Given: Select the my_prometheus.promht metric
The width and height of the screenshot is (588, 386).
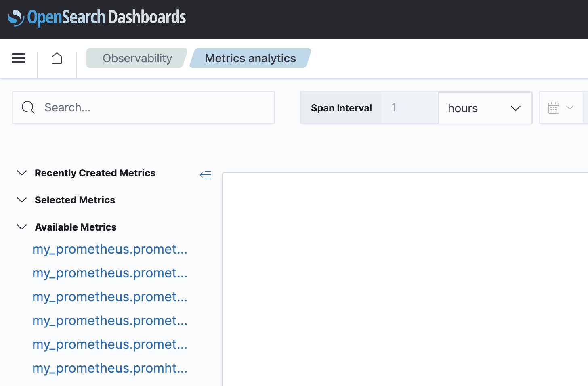Looking at the screenshot, I should point(109,368).
